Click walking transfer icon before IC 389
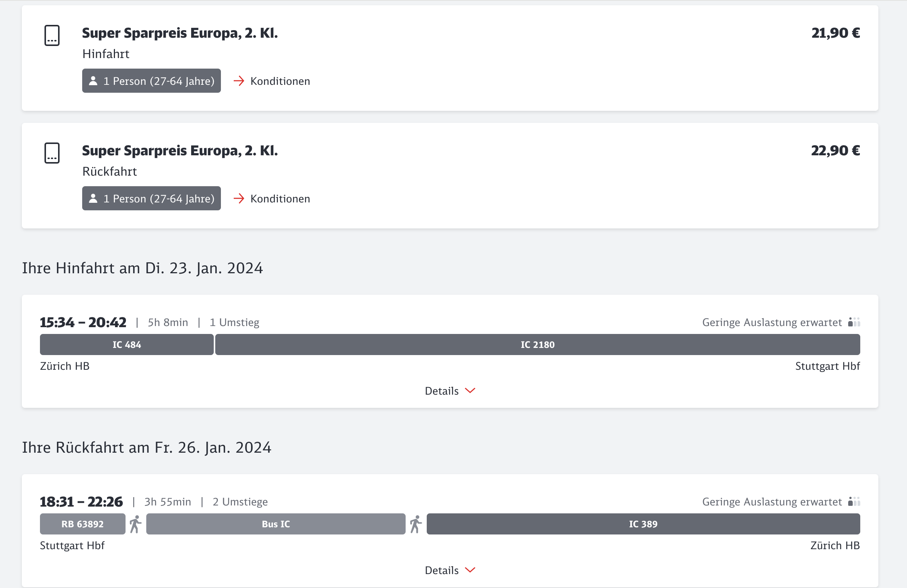This screenshot has width=907, height=588. (x=416, y=524)
